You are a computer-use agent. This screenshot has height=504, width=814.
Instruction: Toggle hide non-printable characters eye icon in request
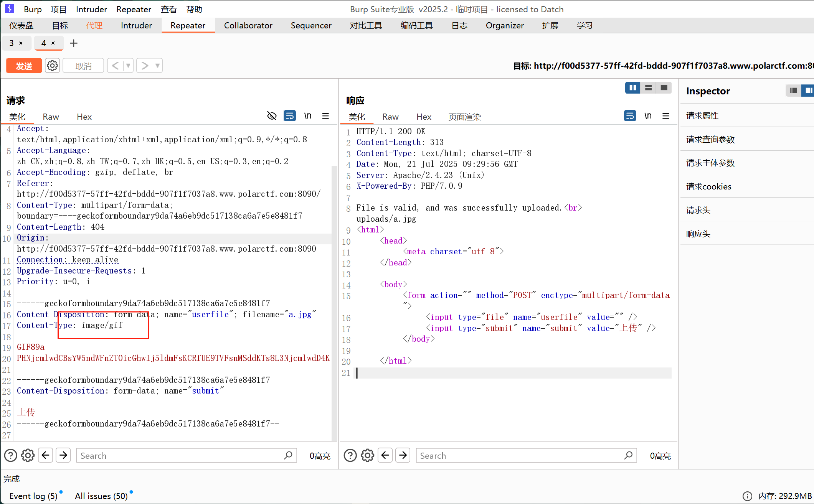point(272,116)
